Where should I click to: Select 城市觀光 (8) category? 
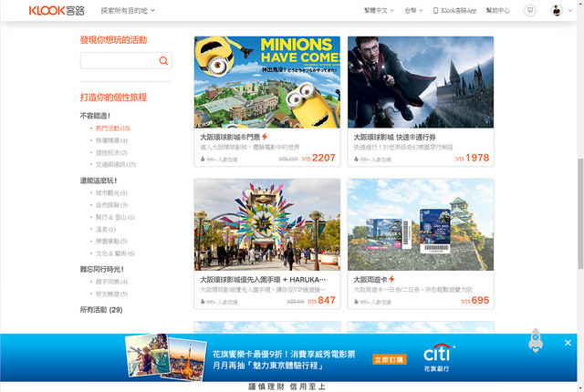111,193
